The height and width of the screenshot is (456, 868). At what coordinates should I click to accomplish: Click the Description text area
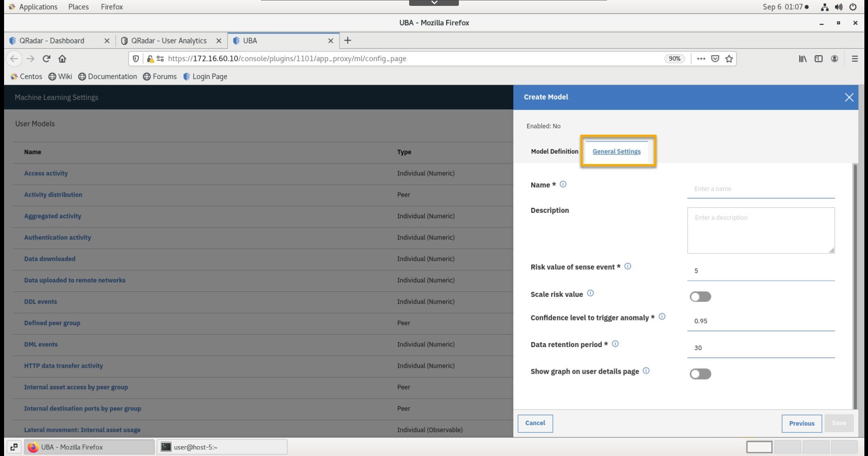(761, 230)
